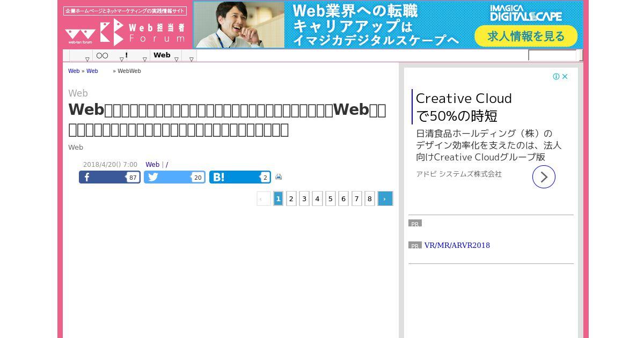Viewport: 644px width, 338px height.
Task: Click 求人情報を見る yellow banner button
Action: [526, 36]
